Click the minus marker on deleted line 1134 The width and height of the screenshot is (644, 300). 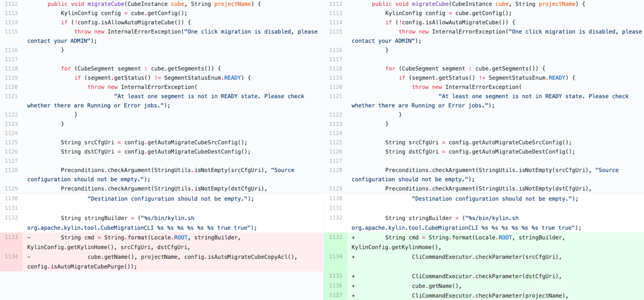(x=29, y=257)
